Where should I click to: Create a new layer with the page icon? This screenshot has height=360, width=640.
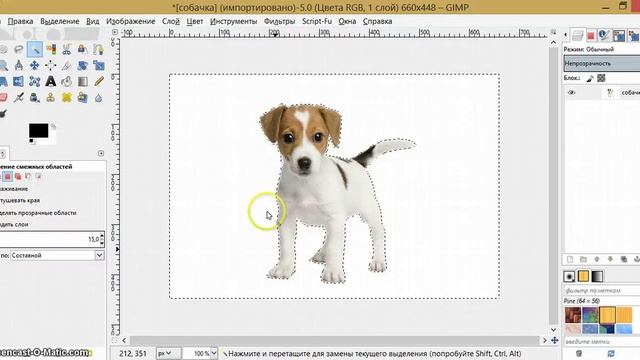[570, 259]
